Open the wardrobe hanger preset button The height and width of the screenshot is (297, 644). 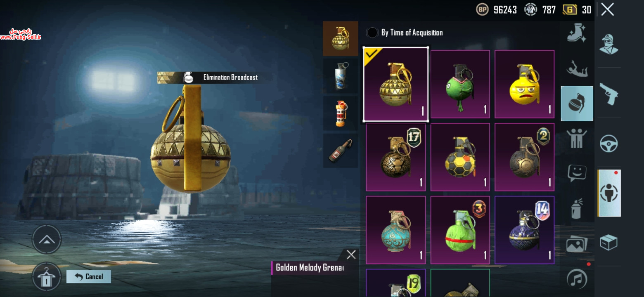[47, 276]
